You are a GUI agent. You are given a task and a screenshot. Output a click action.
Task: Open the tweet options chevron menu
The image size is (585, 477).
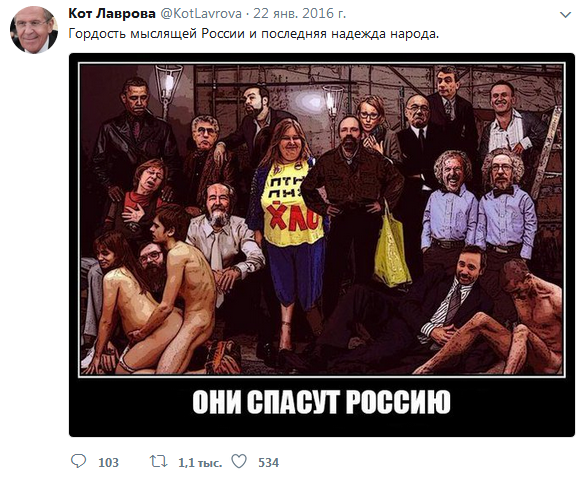click(x=566, y=15)
